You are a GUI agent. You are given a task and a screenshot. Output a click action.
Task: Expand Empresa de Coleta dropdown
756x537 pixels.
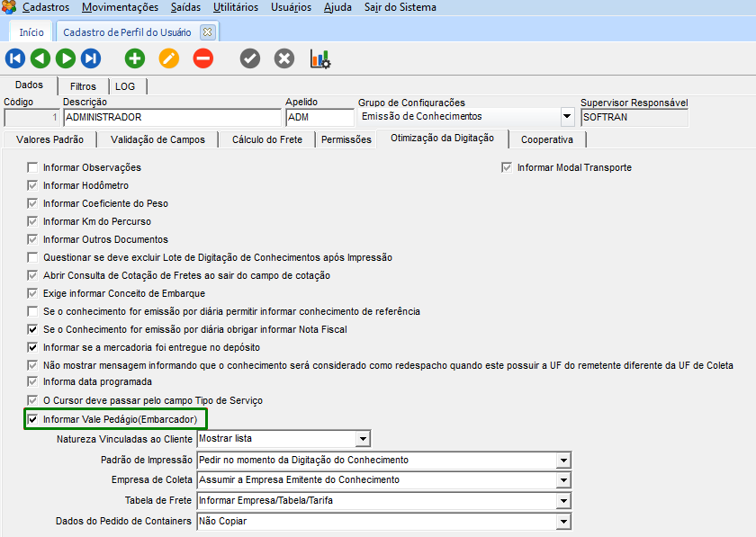(563, 480)
